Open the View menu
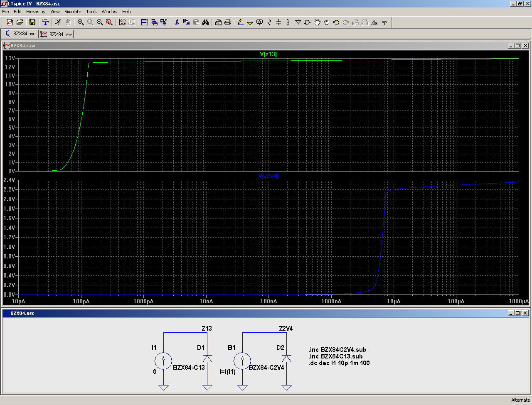Screen dimensions: 532x405 (55, 12)
